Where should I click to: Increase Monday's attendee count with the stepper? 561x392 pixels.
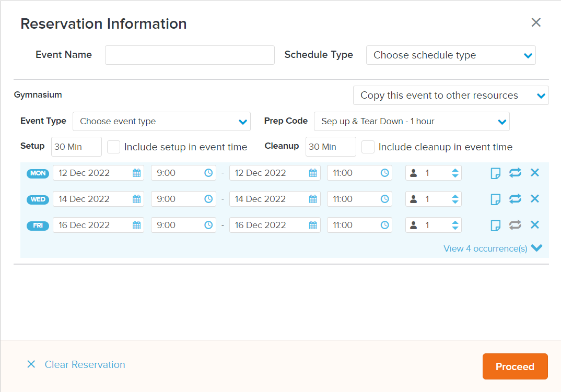click(x=456, y=170)
